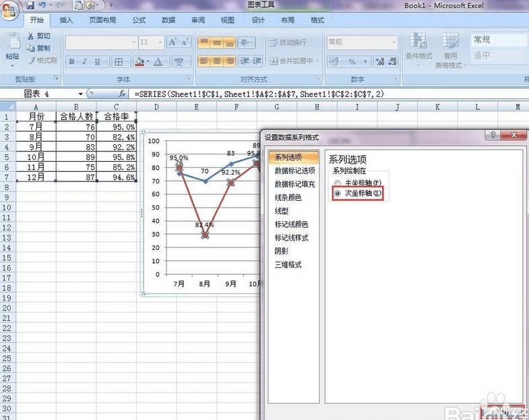Open the font size dropdown
This screenshot has height=420, width=529.
(x=160, y=42)
